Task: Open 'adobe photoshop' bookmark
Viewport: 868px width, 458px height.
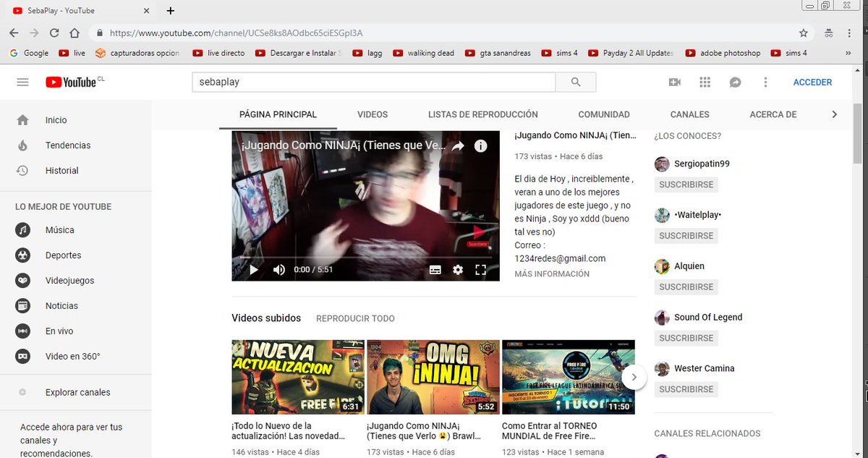Action: click(723, 53)
